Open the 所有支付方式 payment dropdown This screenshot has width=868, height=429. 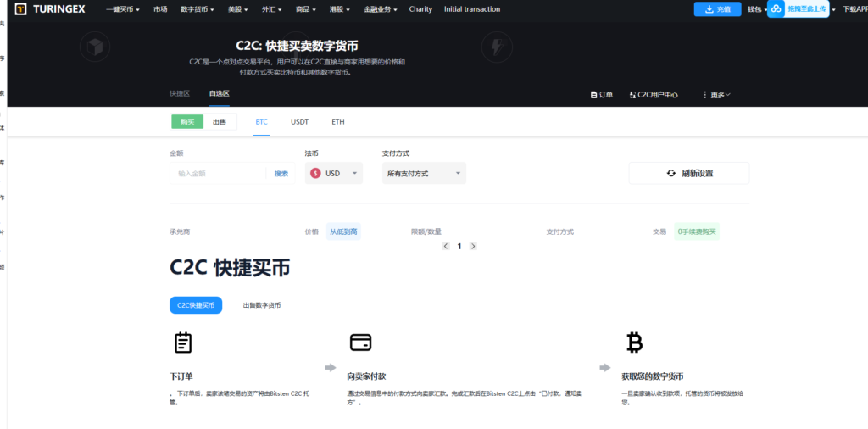point(424,173)
